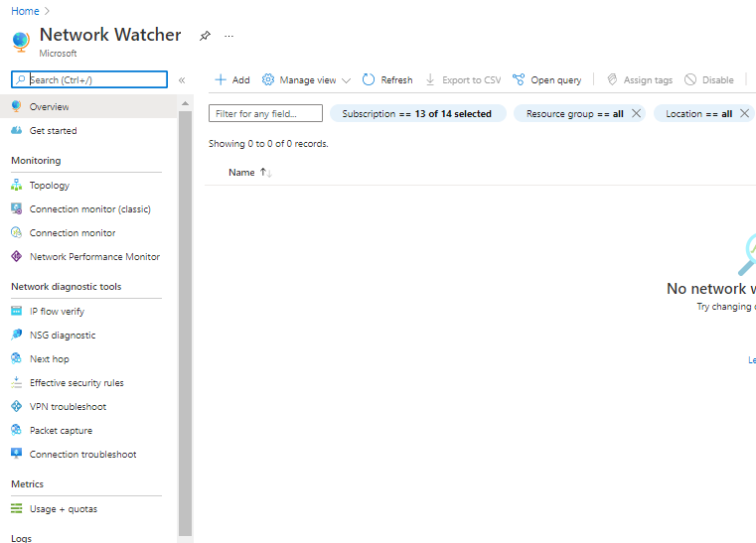Click the sidebar scrollbar up arrow
756x543 pixels.
(x=185, y=103)
